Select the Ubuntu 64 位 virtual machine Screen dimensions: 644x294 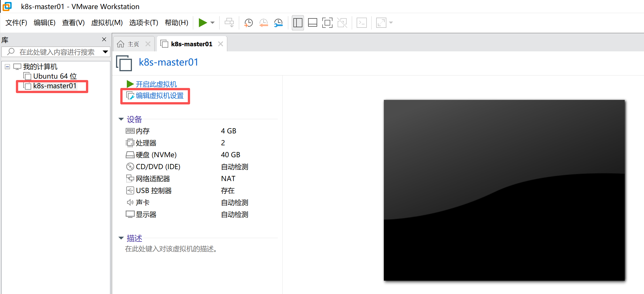point(55,76)
